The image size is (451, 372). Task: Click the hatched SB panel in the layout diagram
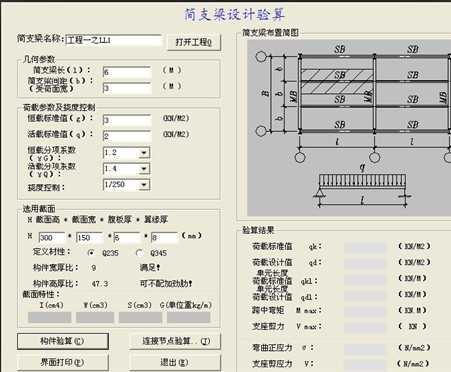pyautogui.click(x=337, y=82)
